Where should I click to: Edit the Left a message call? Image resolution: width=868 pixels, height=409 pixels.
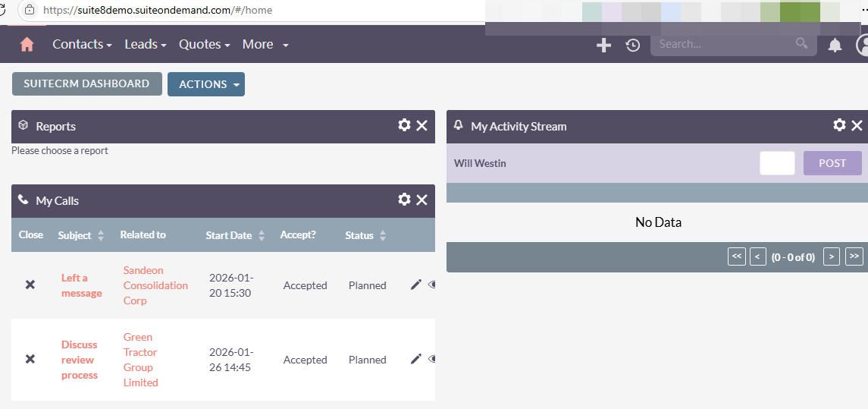[415, 285]
